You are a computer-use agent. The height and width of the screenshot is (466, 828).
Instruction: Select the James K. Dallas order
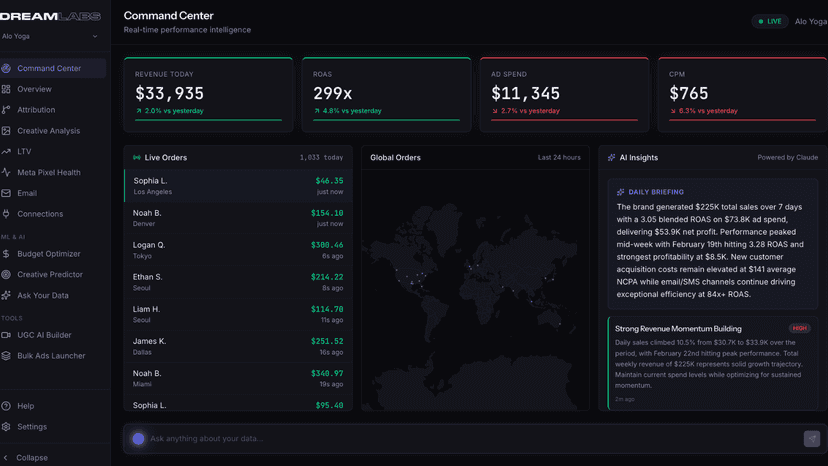[238, 347]
